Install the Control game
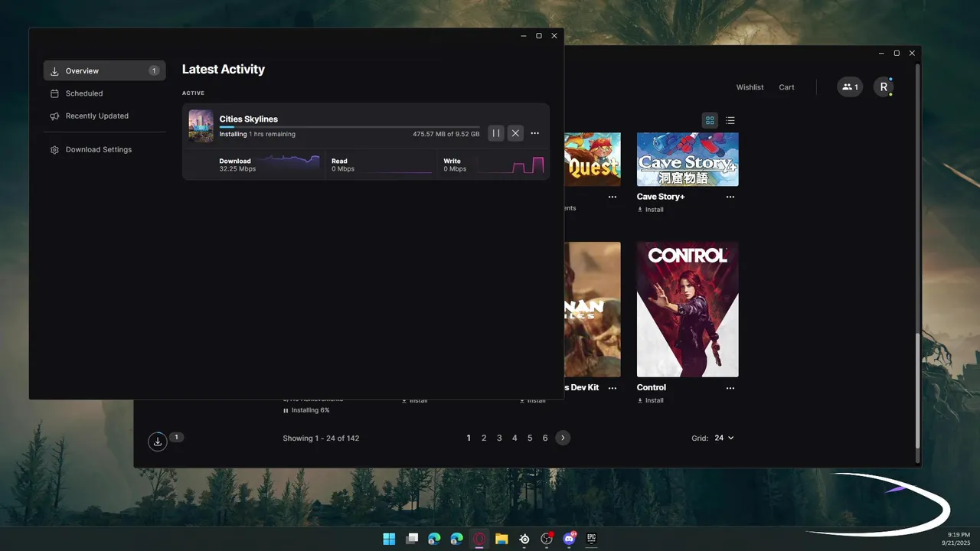The width and height of the screenshot is (980, 551). pos(650,400)
